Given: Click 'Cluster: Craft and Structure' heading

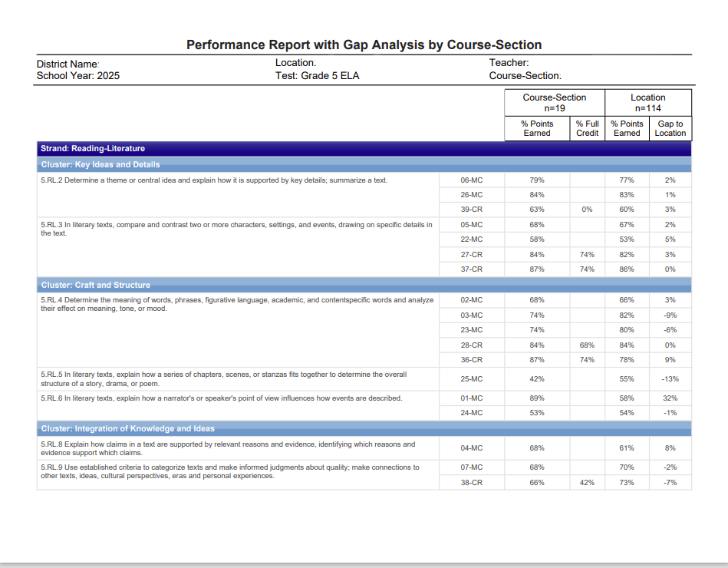Looking at the screenshot, I should point(364,285).
